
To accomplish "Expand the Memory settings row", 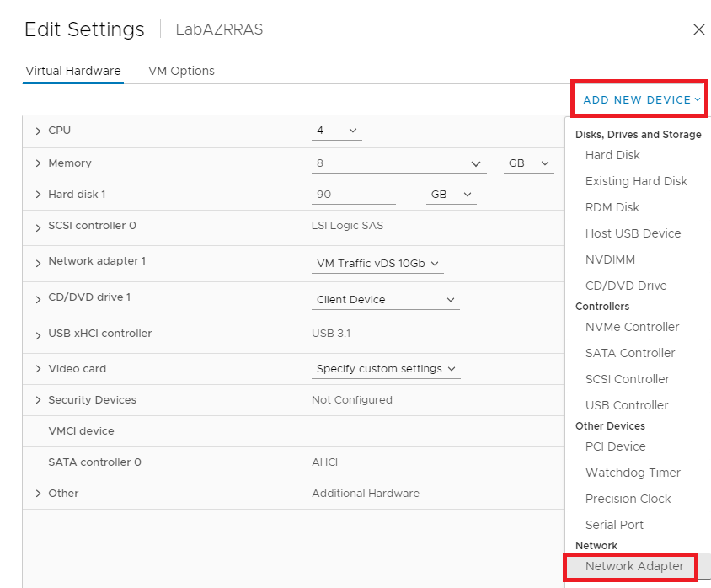I will tap(38, 163).
